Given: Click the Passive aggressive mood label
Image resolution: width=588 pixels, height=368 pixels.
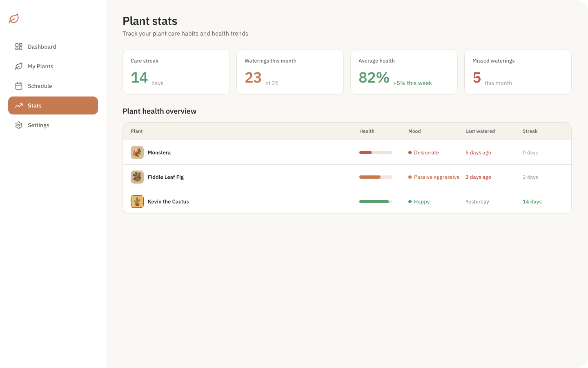Looking at the screenshot, I should (437, 177).
